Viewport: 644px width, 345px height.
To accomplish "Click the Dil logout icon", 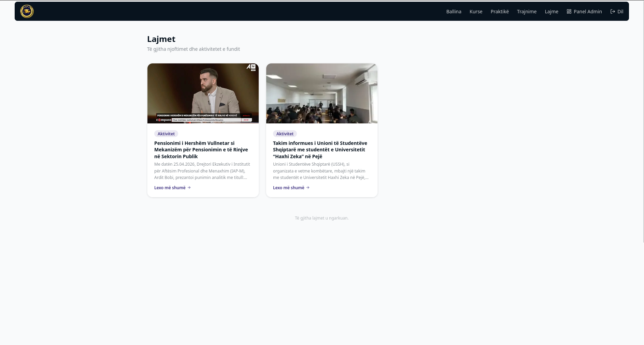I will 613,12.
